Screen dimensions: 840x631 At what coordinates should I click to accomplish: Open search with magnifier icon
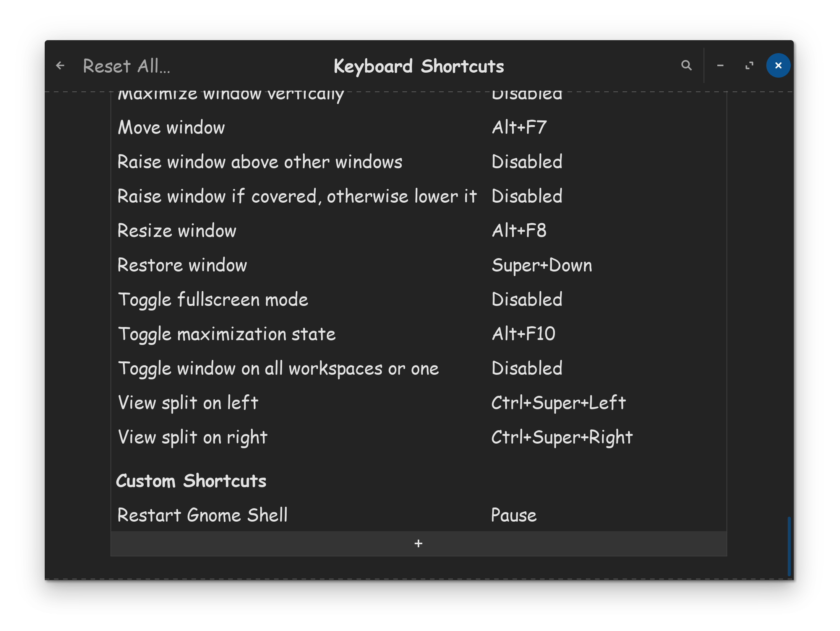click(x=686, y=66)
